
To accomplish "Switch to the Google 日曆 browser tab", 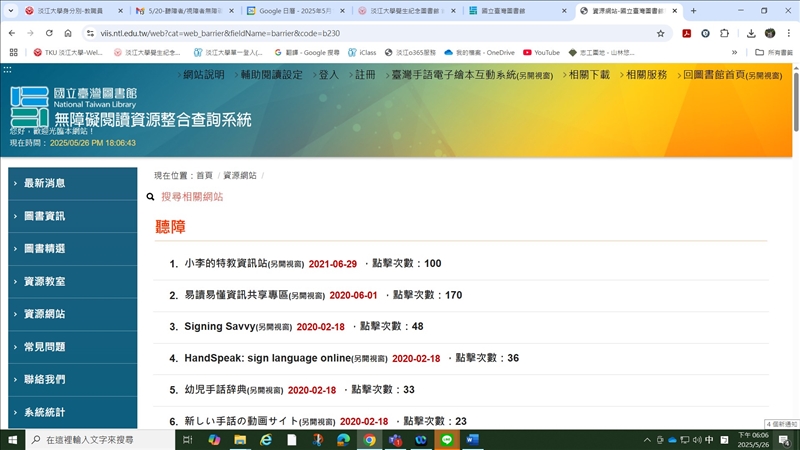I will [x=293, y=11].
